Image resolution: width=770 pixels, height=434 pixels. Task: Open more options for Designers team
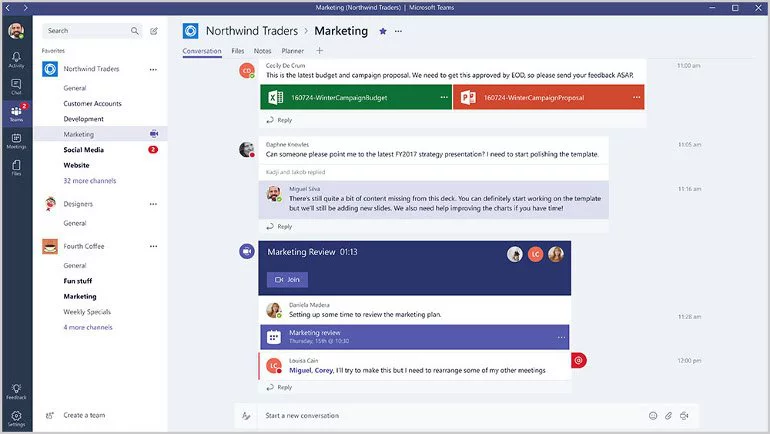click(x=153, y=204)
